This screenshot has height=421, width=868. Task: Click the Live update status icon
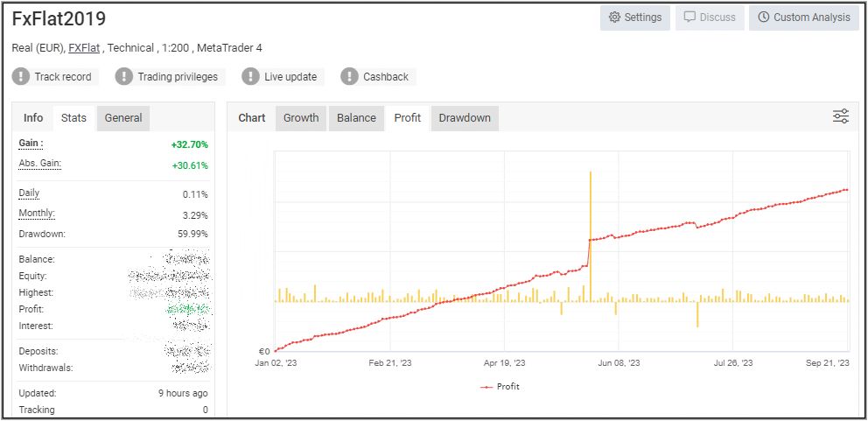pyautogui.click(x=251, y=77)
